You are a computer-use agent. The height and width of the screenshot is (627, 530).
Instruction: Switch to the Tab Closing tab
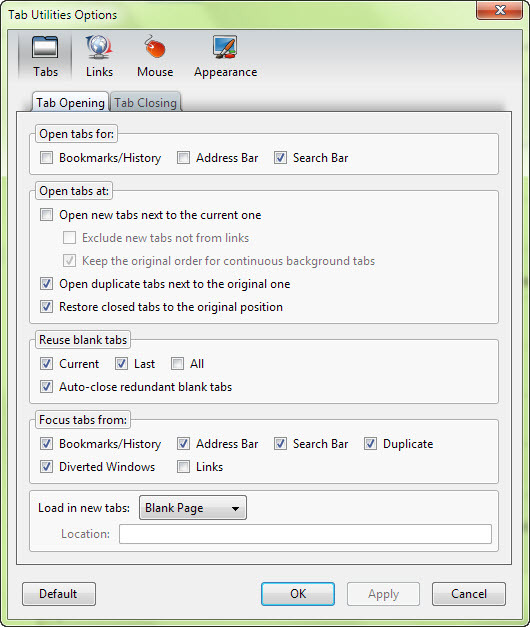[146, 103]
